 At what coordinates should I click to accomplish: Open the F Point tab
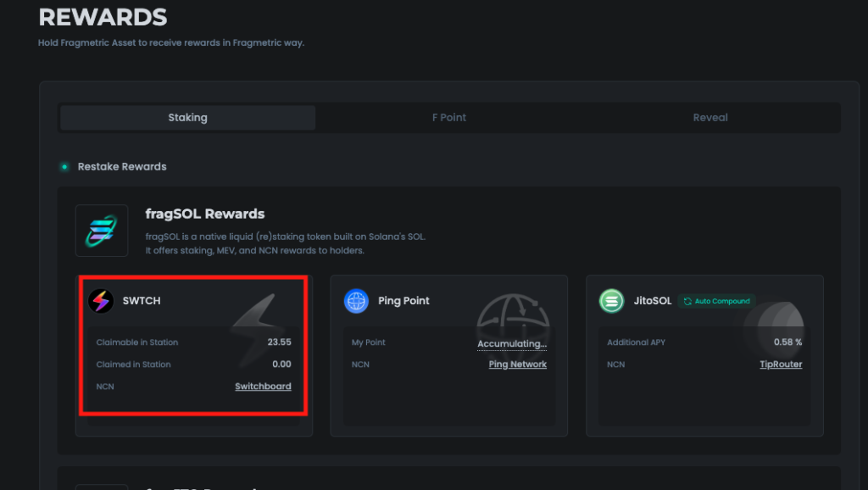(449, 117)
